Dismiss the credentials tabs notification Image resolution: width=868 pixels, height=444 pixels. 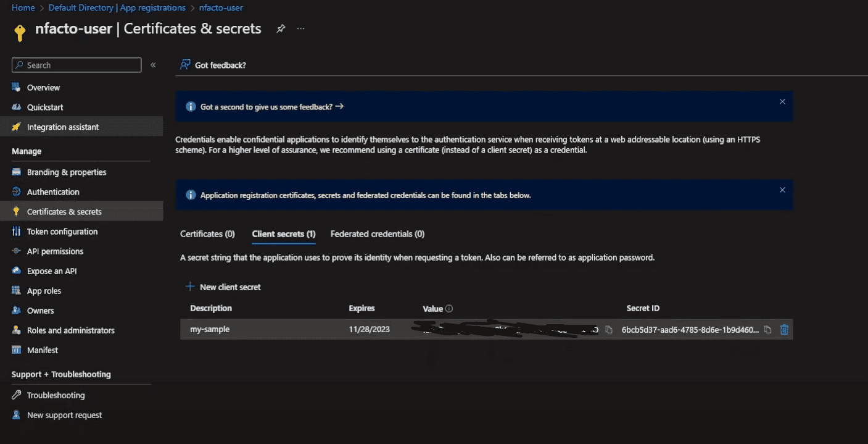[x=782, y=190]
